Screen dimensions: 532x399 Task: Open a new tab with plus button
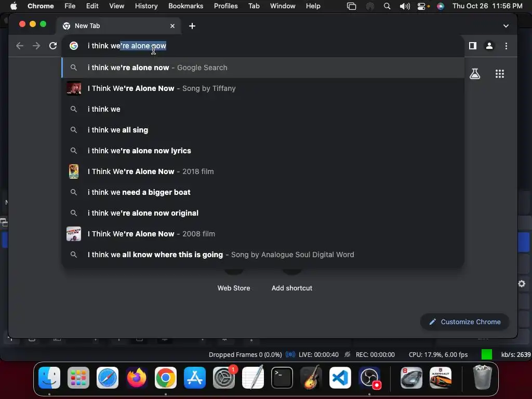(x=192, y=26)
